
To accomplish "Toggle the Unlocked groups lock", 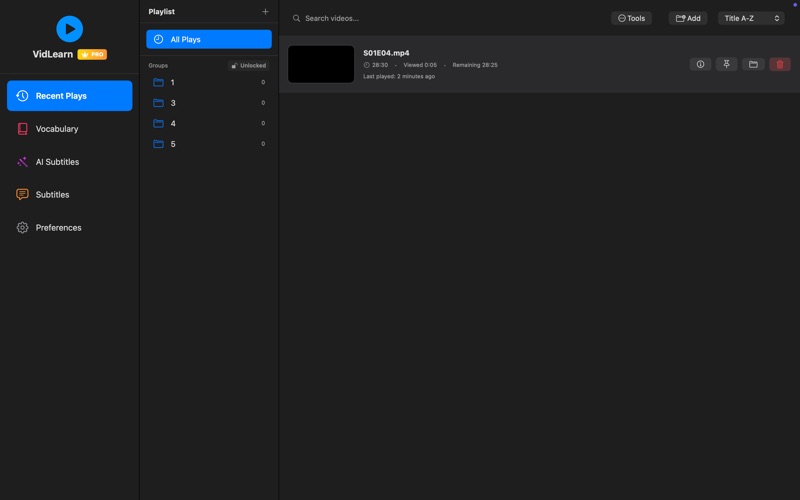I will (x=249, y=65).
